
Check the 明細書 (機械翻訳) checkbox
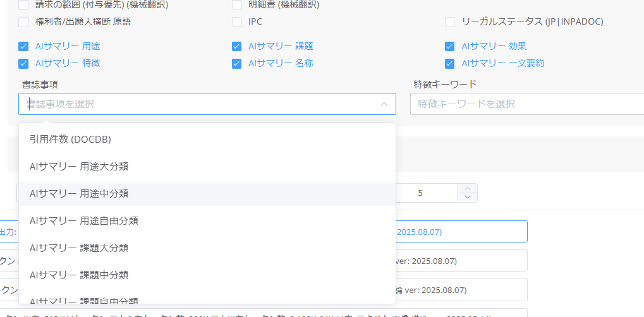[x=236, y=5]
